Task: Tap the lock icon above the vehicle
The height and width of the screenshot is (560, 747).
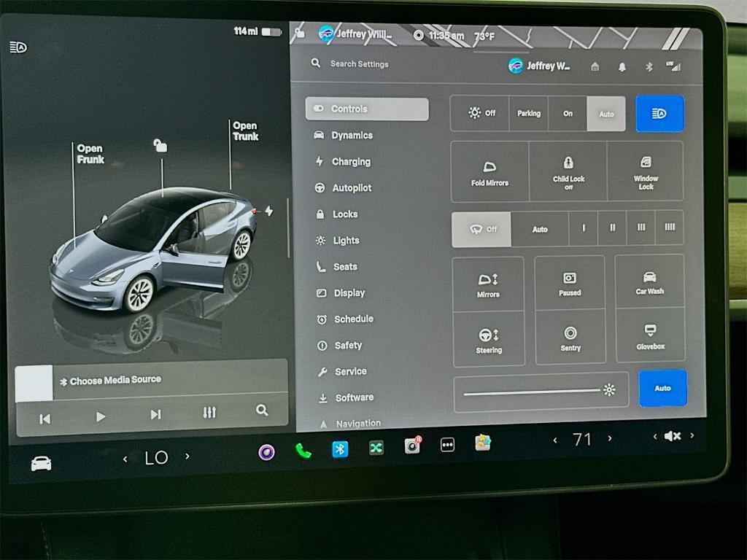Action: click(x=160, y=146)
